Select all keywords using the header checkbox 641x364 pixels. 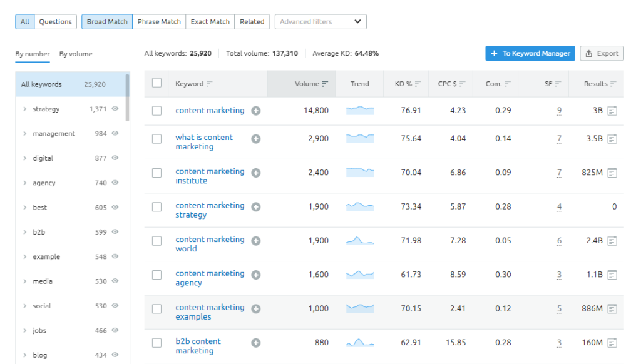156,82
